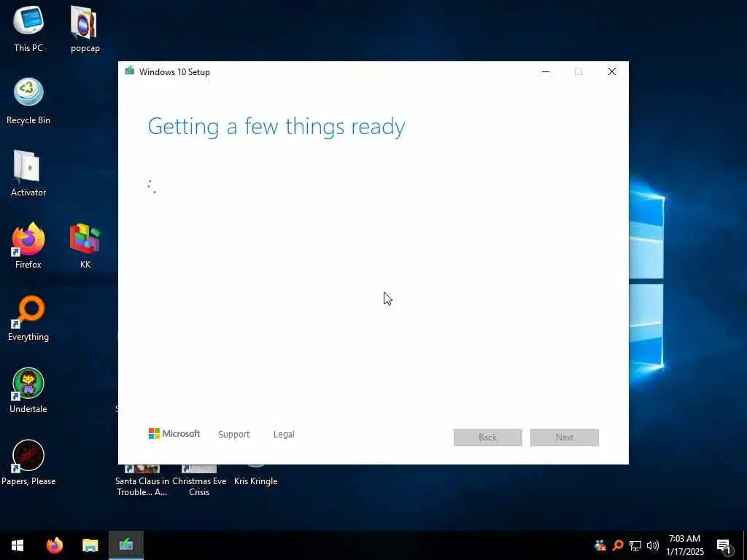Image resolution: width=747 pixels, height=560 pixels.
Task: Select Santa Claus in Trouble shortcut
Action: [142, 481]
